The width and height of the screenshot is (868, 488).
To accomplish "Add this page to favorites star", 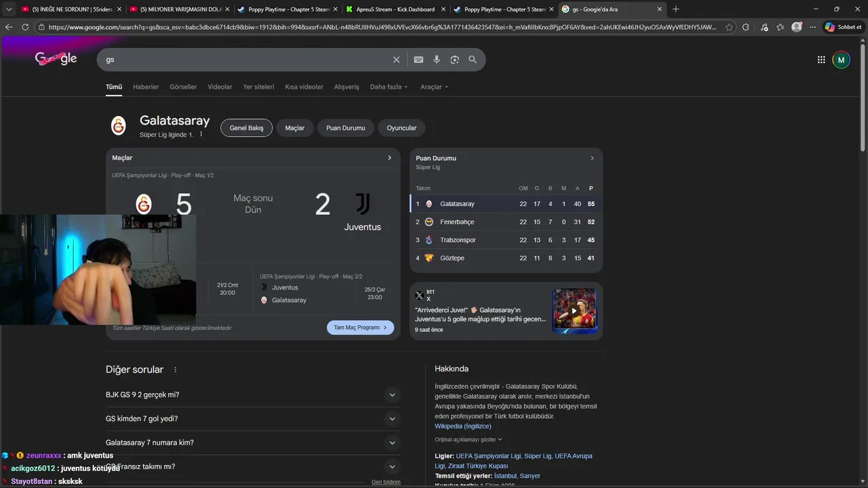I will coord(729,27).
